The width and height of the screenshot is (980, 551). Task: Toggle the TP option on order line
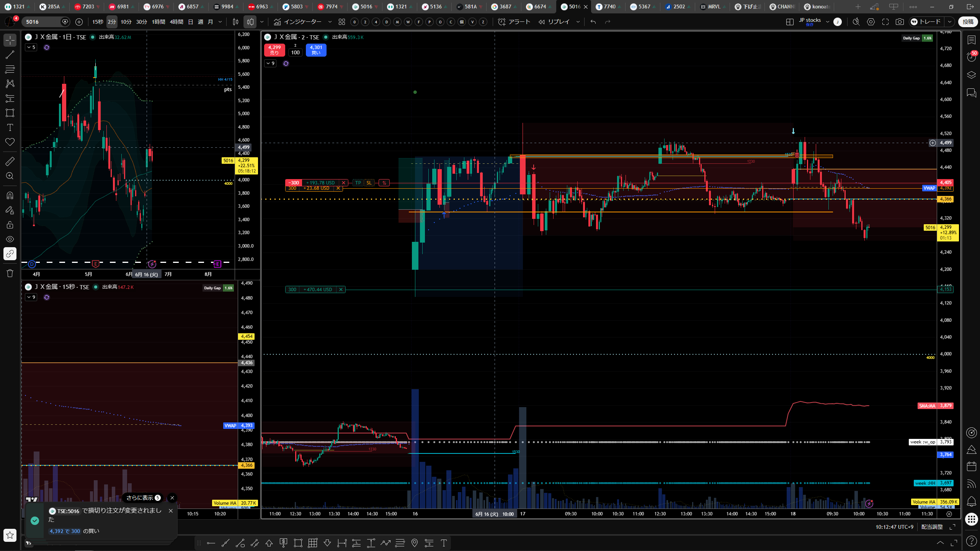click(x=358, y=183)
